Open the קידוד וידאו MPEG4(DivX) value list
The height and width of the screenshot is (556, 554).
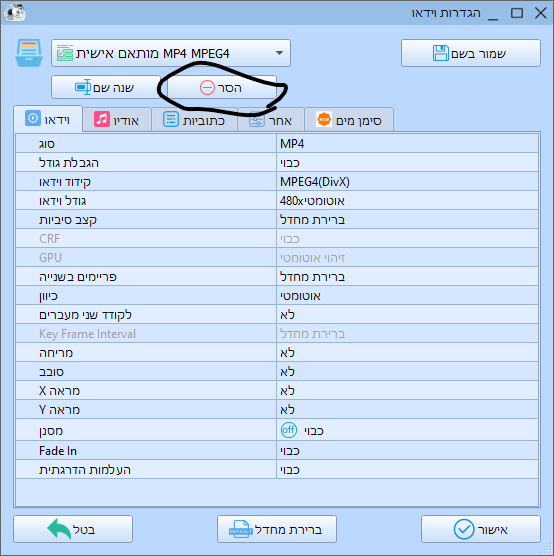click(407, 182)
